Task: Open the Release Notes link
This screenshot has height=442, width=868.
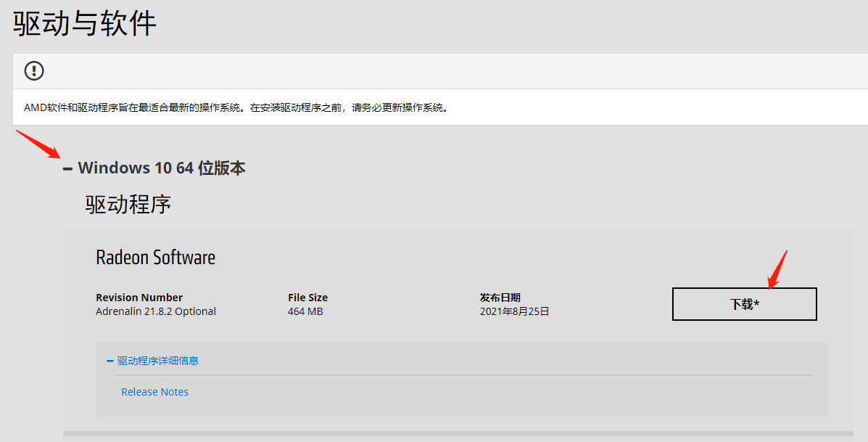Action: click(x=155, y=392)
